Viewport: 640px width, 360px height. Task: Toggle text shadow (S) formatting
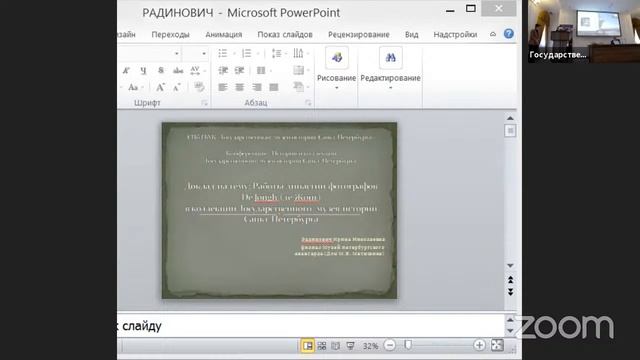[161, 71]
